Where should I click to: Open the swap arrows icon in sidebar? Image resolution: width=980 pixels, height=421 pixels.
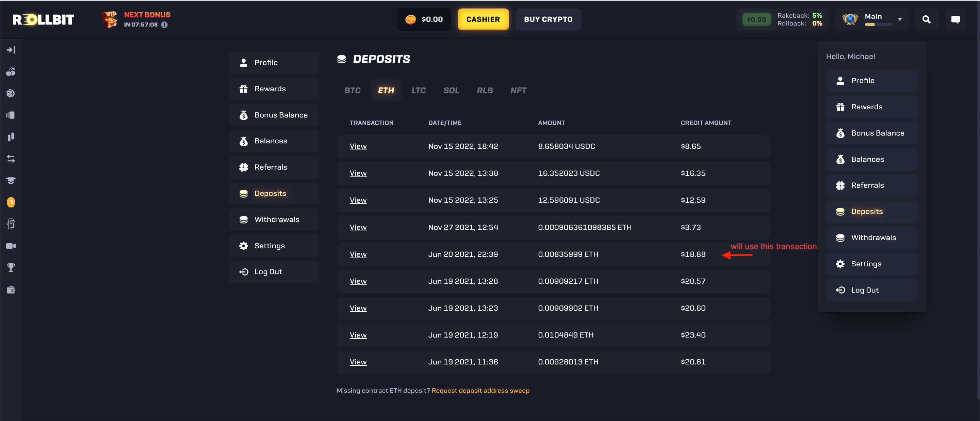11,159
